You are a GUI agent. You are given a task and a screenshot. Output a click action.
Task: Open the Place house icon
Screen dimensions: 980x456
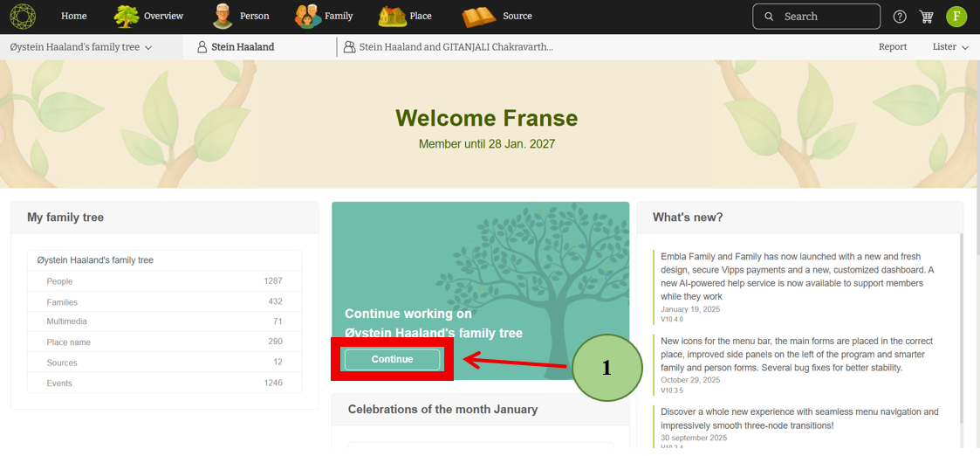pos(392,16)
